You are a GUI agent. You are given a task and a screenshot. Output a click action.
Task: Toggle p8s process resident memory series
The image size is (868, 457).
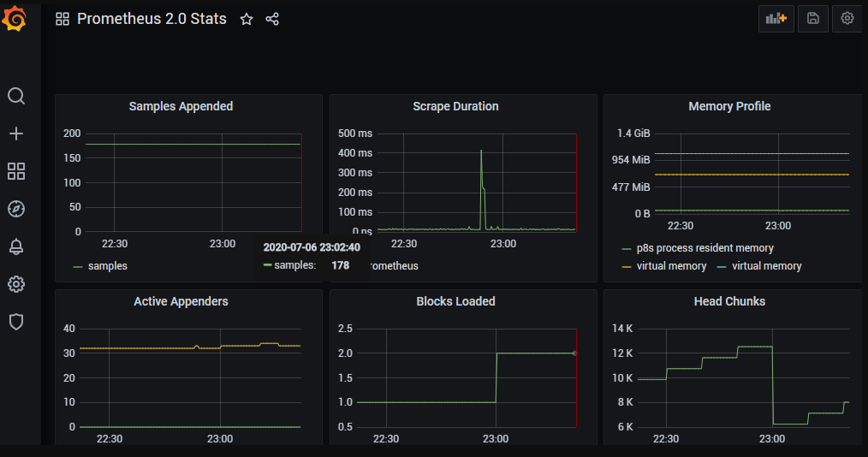[704, 248]
